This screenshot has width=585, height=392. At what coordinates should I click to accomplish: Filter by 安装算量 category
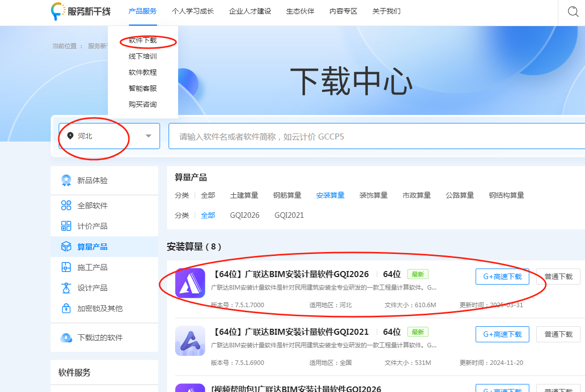click(330, 195)
